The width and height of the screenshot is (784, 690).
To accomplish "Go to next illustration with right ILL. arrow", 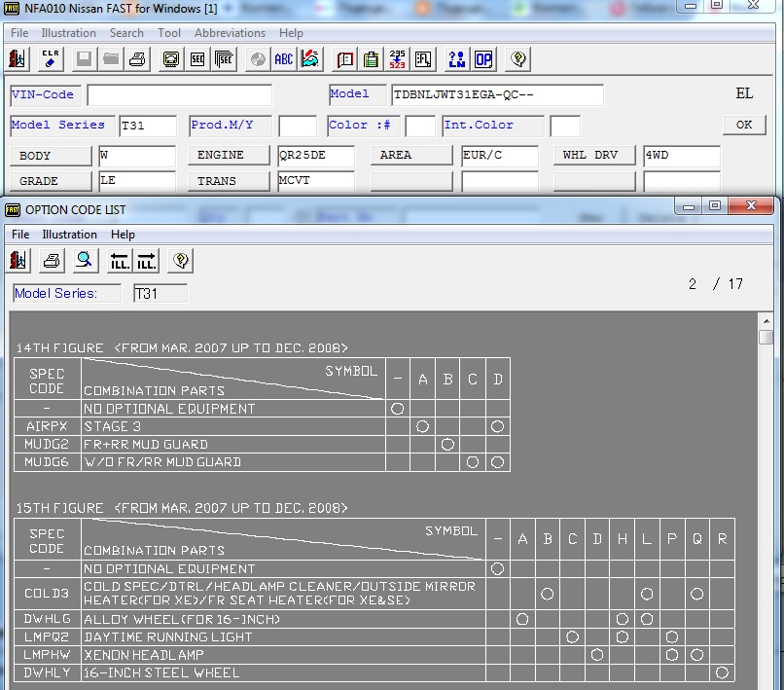I will click(x=147, y=260).
